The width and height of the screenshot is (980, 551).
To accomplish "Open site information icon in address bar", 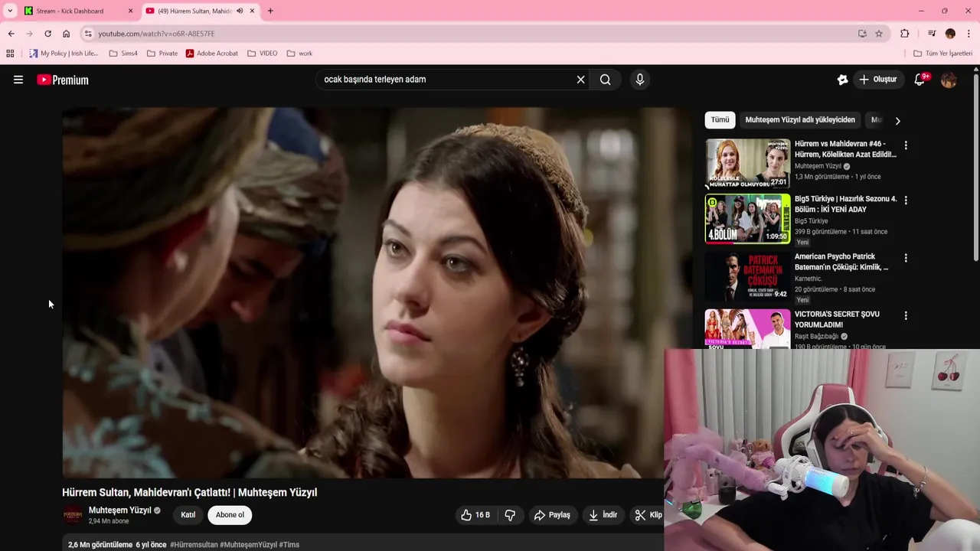I will 88,34.
